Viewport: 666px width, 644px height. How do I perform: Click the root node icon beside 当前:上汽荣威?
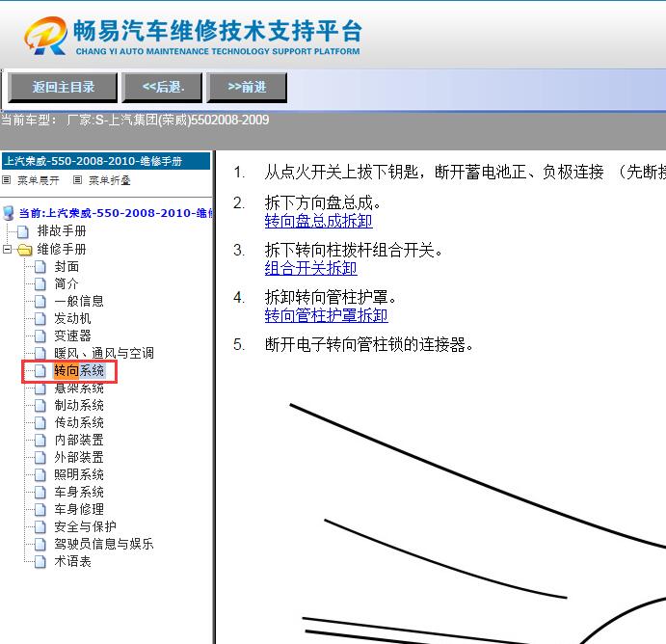[x=8, y=213]
